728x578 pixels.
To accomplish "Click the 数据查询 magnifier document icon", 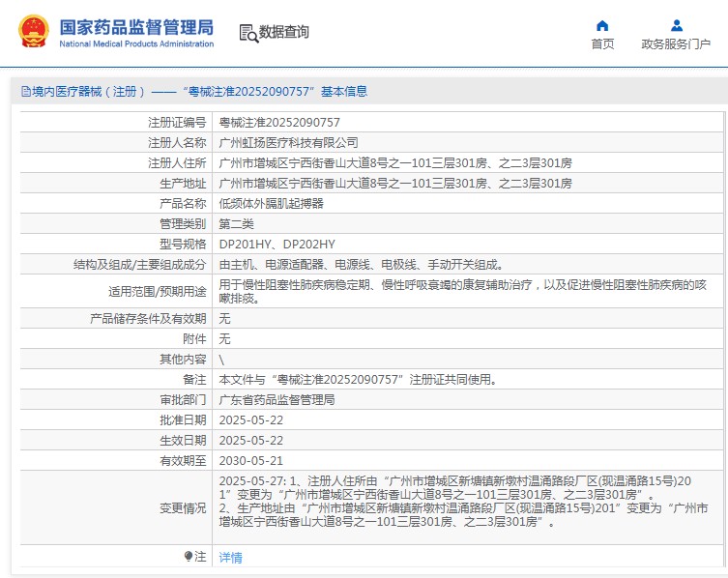I will 248,33.
